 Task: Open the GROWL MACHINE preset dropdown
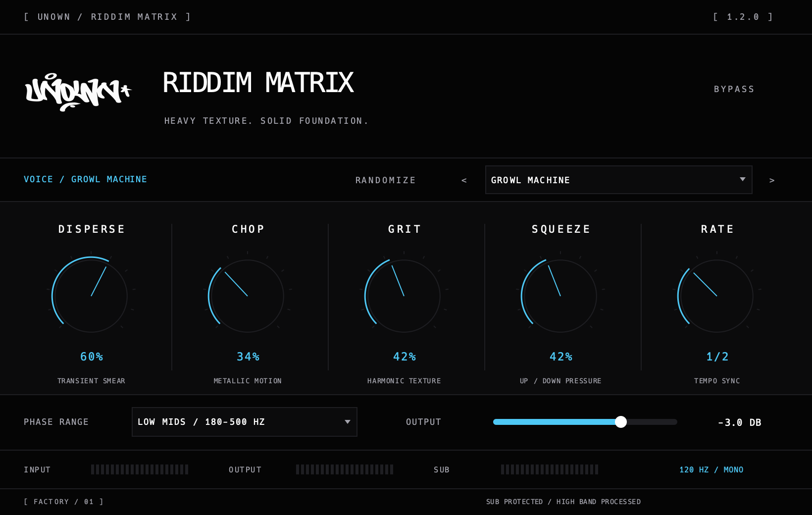click(619, 180)
